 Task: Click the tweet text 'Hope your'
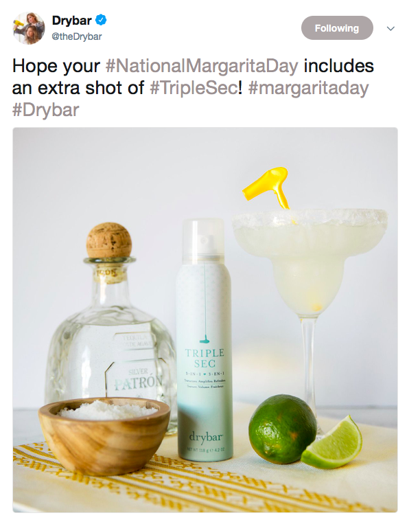coord(56,66)
